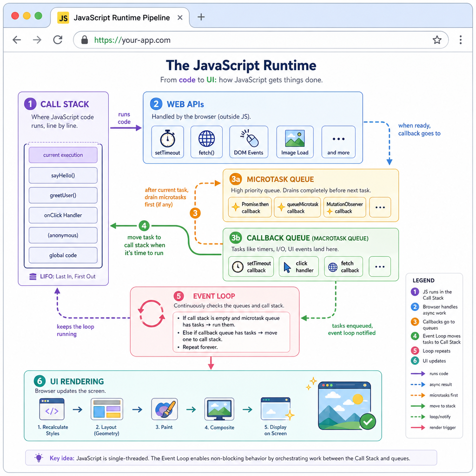This screenshot has width=476, height=476.
Task: Click the sayHello() stack frame
Action: pos(63,175)
